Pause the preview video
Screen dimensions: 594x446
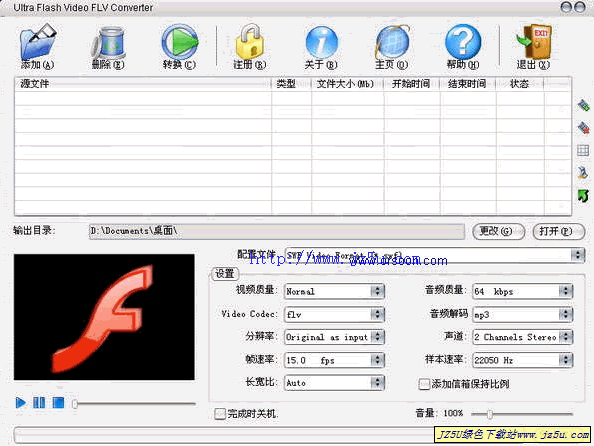[x=39, y=402]
